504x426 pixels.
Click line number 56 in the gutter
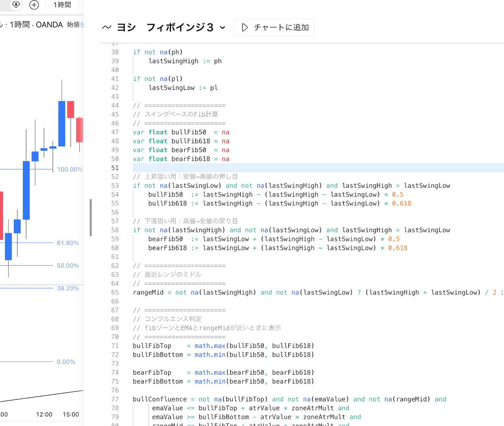115,212
